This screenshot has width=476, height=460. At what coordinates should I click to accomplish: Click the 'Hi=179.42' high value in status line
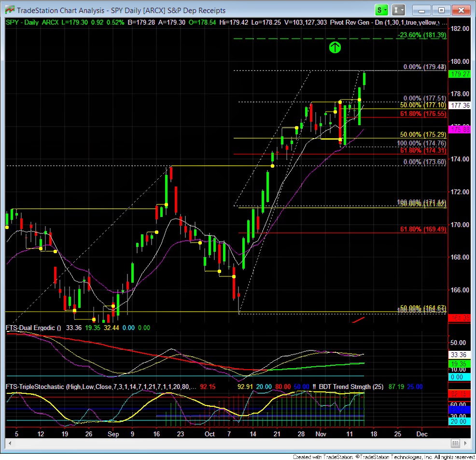(x=234, y=23)
